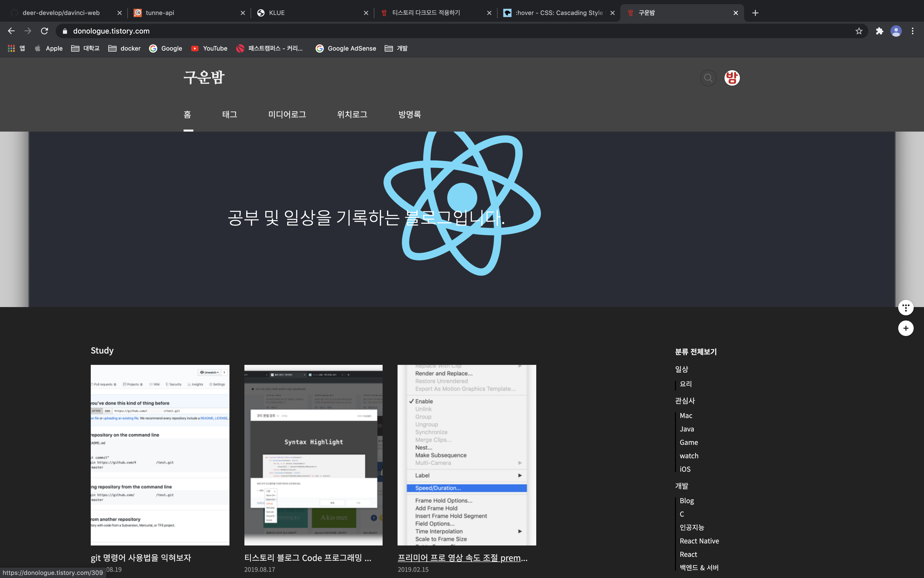Click the site lock icon in address bar

click(x=65, y=31)
